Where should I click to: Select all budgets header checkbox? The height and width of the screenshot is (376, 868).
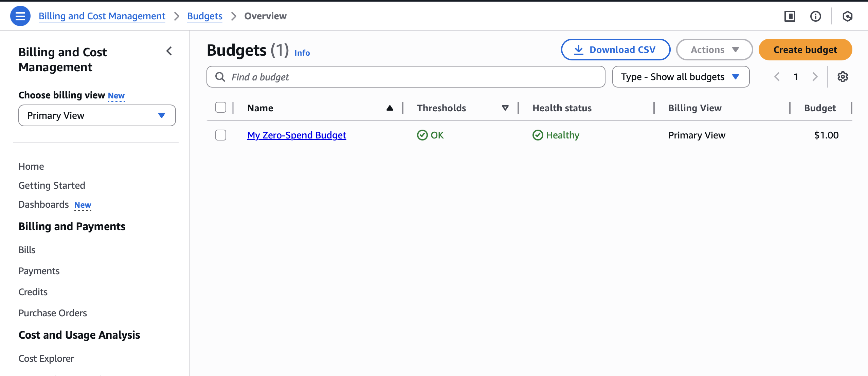221,108
